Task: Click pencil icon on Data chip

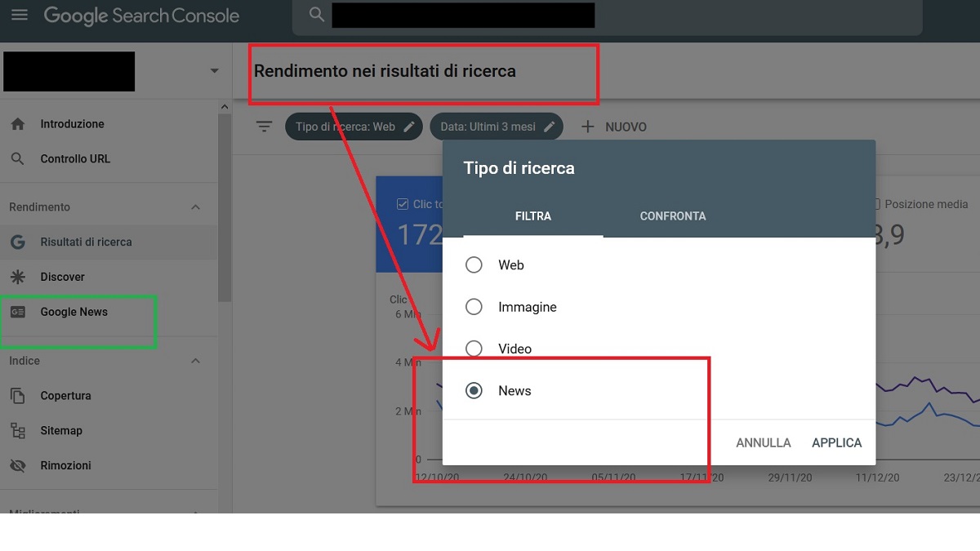Action: 550,127
